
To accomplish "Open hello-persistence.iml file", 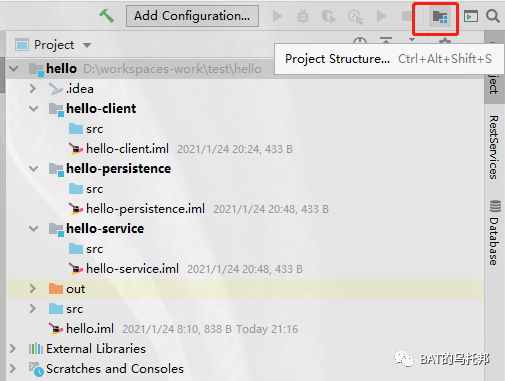I will [145, 209].
